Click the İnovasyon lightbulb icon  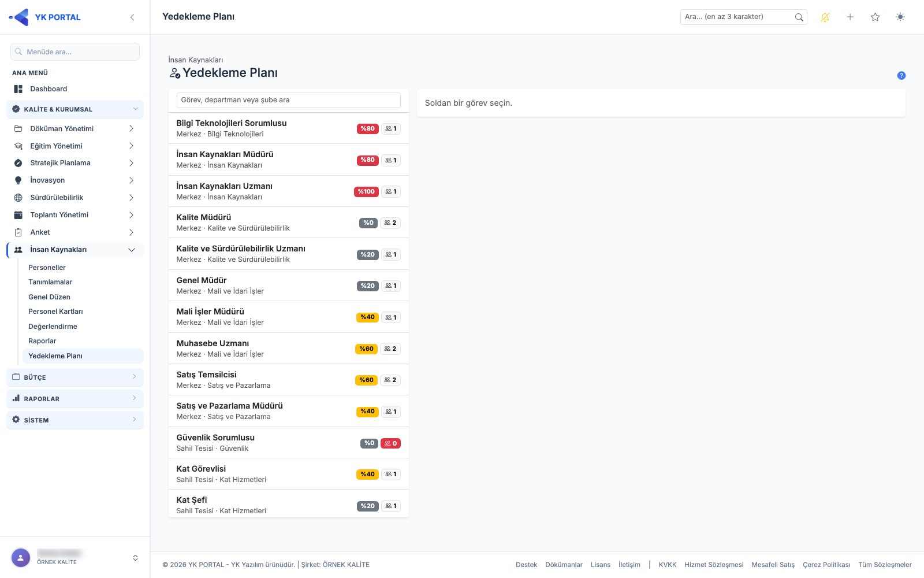click(x=18, y=180)
